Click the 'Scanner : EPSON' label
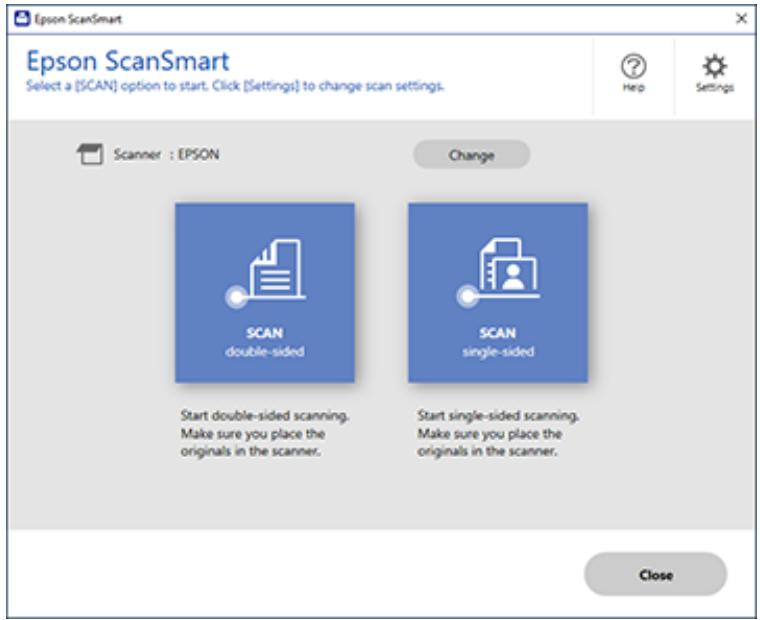The height and width of the screenshot is (620, 760). click(x=166, y=154)
